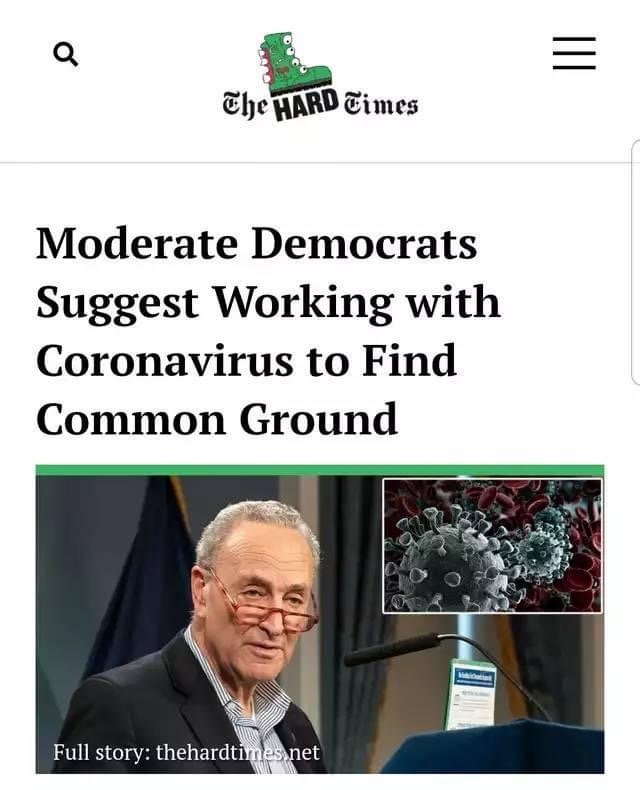The width and height of the screenshot is (640, 790).
Task: Open the hamburger menu icon
Action: [574, 53]
